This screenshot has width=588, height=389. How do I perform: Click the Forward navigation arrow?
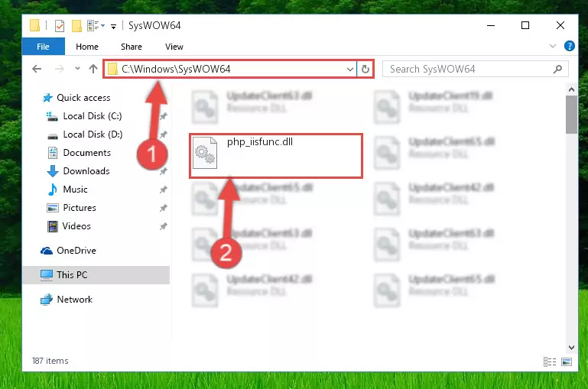click(59, 69)
